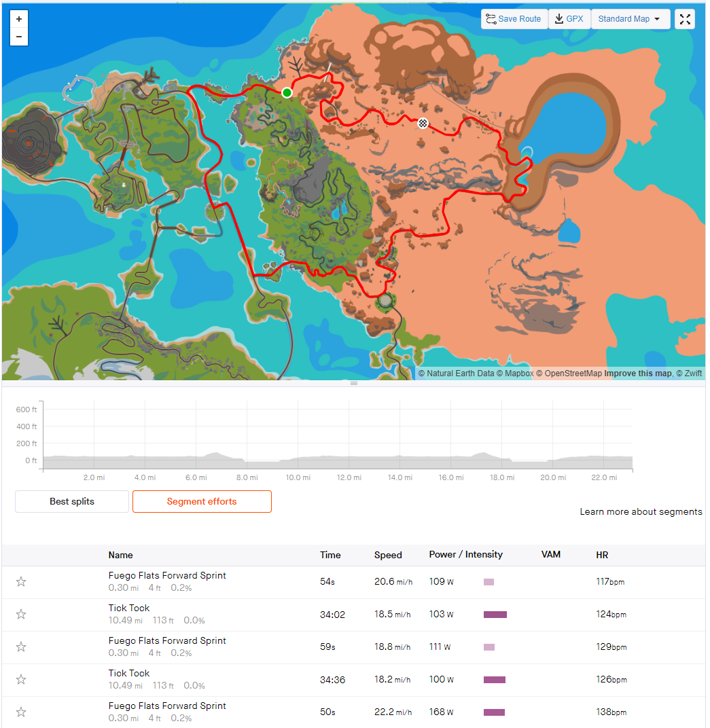Click the checkered finish marker on route

(423, 123)
